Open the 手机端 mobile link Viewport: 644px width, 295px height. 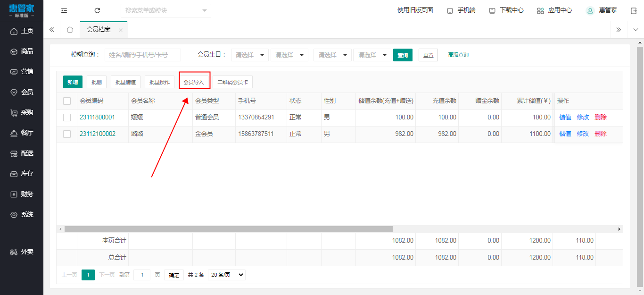coord(461,10)
